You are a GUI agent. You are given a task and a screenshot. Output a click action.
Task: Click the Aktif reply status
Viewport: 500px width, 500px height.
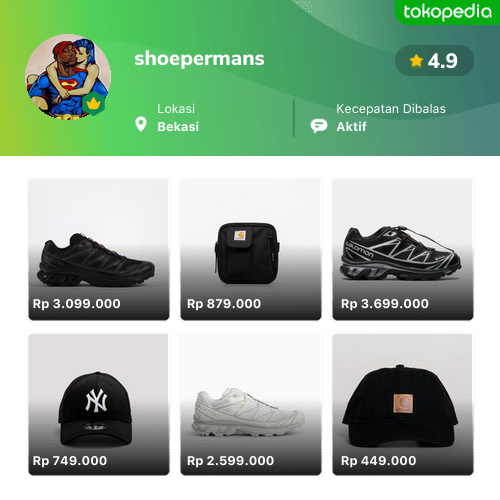[351, 127]
